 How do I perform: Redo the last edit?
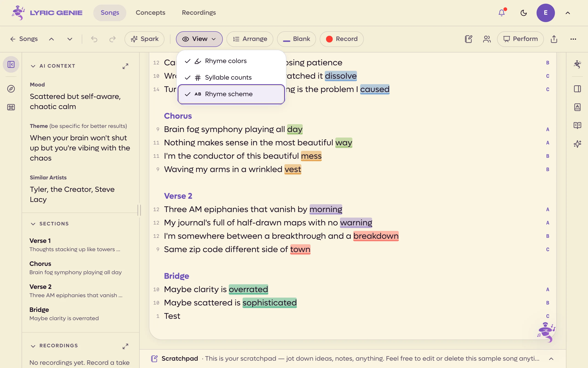coord(112,39)
